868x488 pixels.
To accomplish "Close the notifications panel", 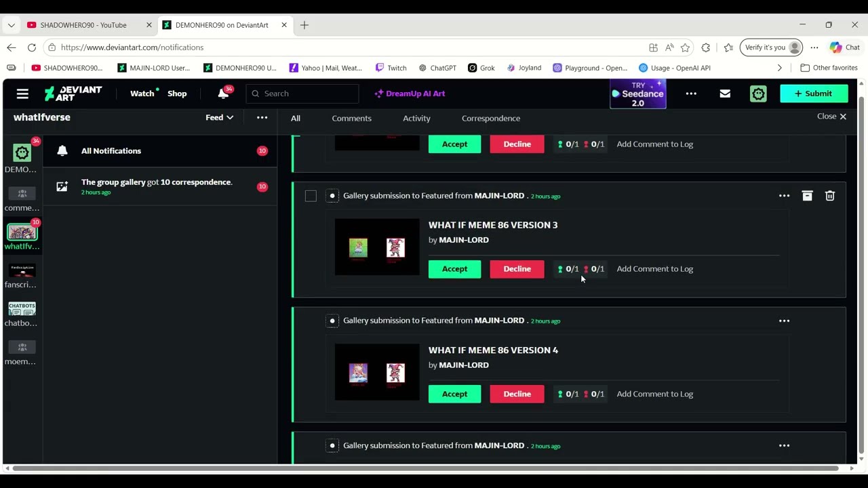I will click(831, 117).
